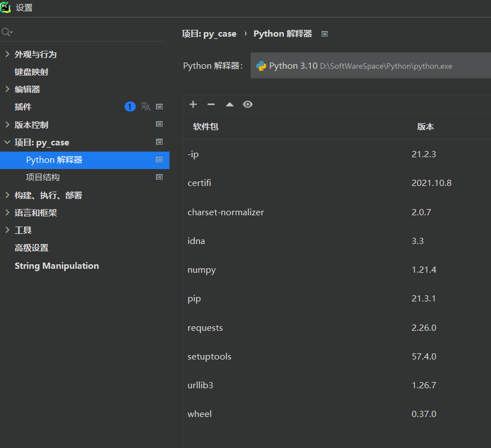The height and width of the screenshot is (448, 491).
Task: Click the plus icon to install a package
Action: 193,104
